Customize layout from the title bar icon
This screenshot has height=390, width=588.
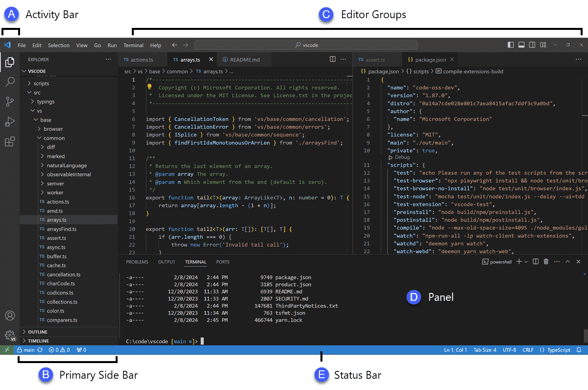(x=543, y=45)
